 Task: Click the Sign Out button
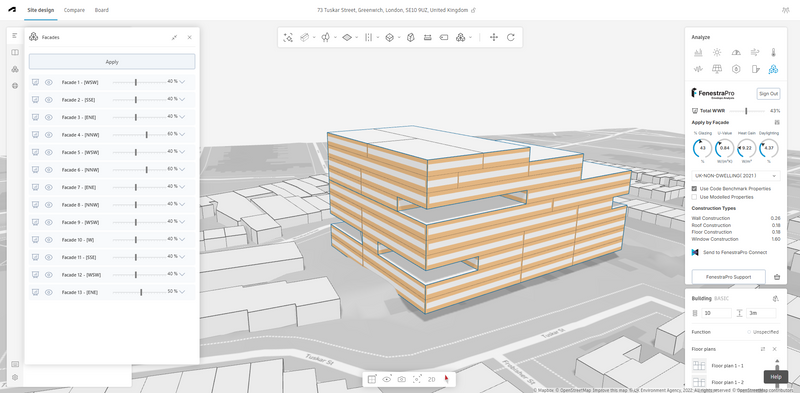768,94
